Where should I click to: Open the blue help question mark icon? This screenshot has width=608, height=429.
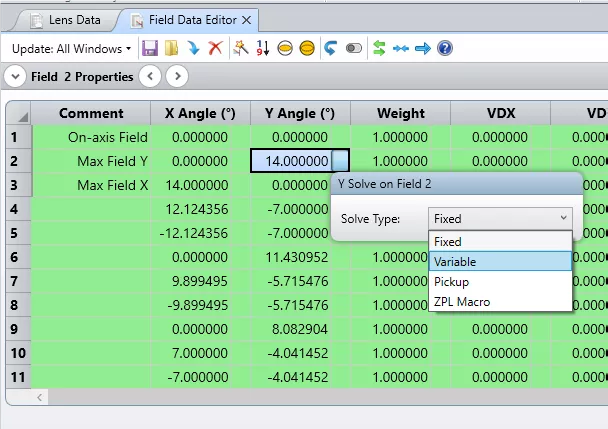[445, 48]
